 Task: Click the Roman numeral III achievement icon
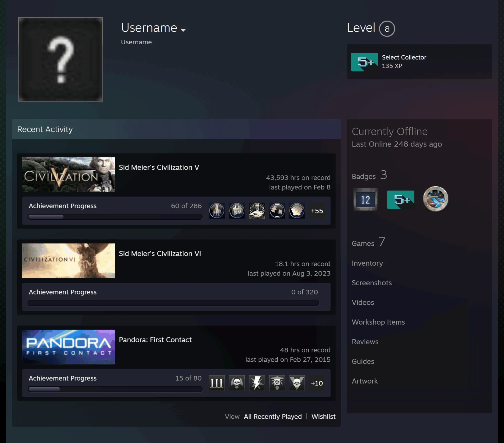coord(217,383)
